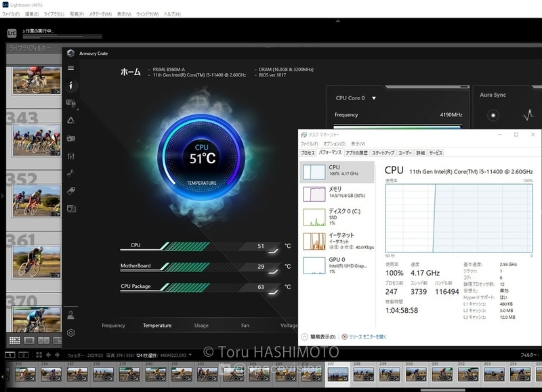
Task: Select the highlighted Temperature tab in Armoury Crate
Action: (x=157, y=326)
